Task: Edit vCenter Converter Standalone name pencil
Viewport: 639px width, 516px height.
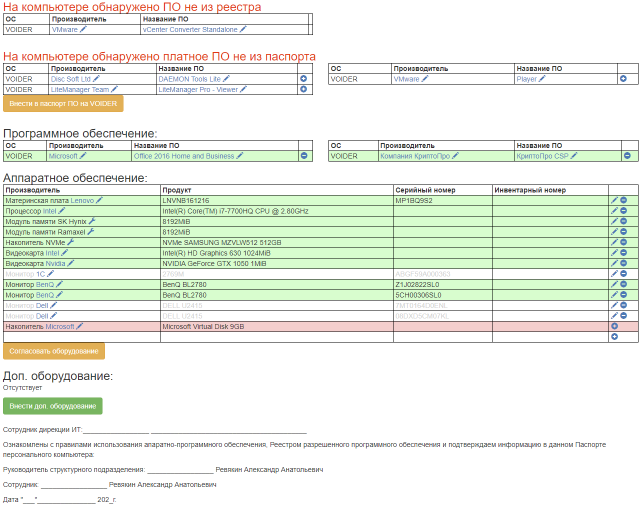Action: tap(243, 29)
